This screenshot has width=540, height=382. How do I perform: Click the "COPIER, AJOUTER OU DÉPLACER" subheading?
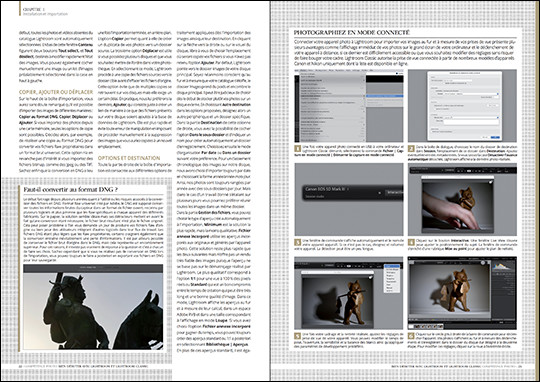pyautogui.click(x=56, y=92)
